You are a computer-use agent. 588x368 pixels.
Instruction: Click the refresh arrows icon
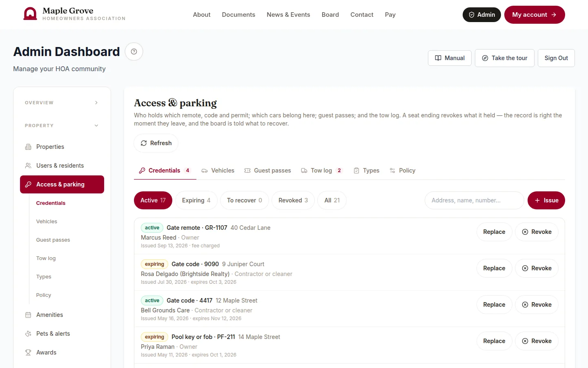[x=144, y=143]
